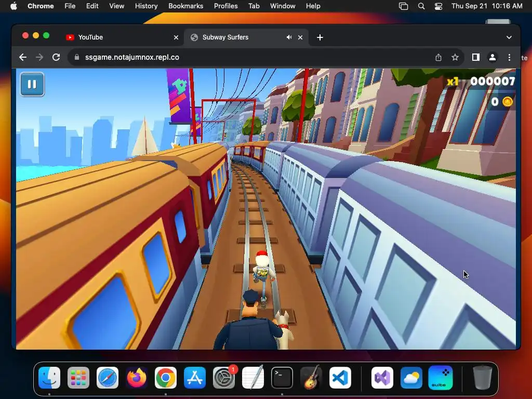Click the score display 000007
Screen dimensions: 532x399
tap(493, 81)
